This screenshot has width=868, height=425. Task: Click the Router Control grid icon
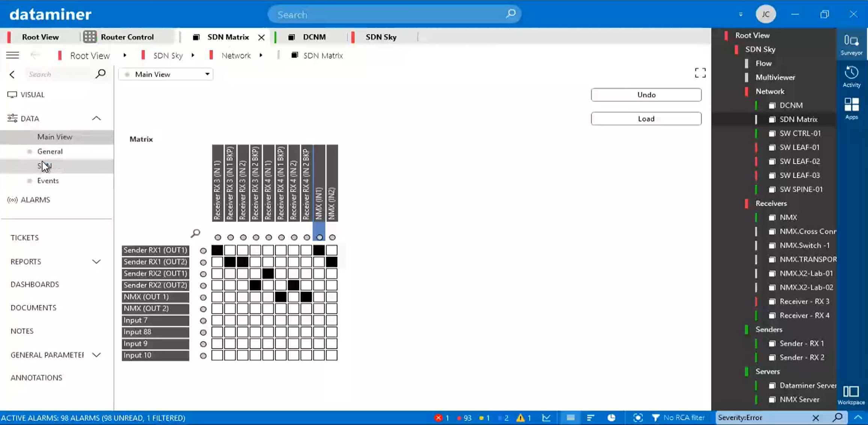(x=90, y=37)
